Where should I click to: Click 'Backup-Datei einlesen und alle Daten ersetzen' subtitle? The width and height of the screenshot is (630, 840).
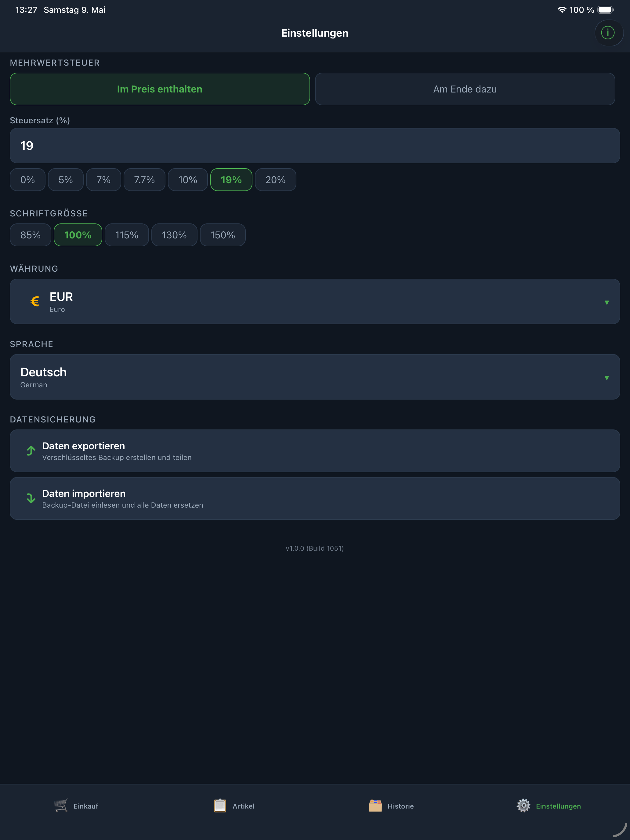click(x=123, y=505)
